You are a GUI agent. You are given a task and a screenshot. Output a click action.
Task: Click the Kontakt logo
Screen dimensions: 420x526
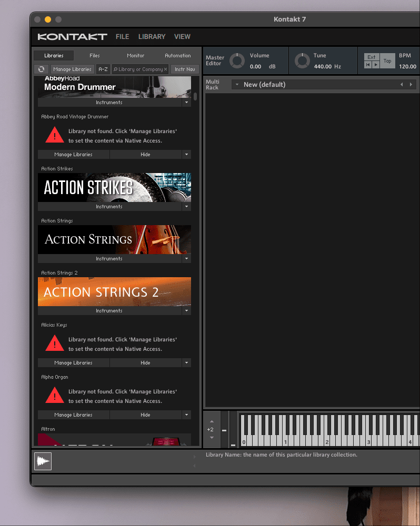pyautogui.click(x=72, y=37)
